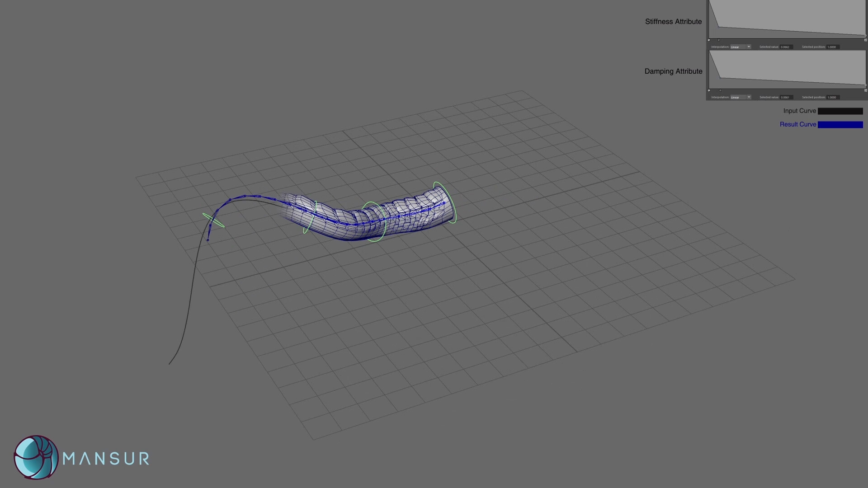Select the Stiffness ramp entry selector circle
The width and height of the screenshot is (868, 488).
point(719,40)
